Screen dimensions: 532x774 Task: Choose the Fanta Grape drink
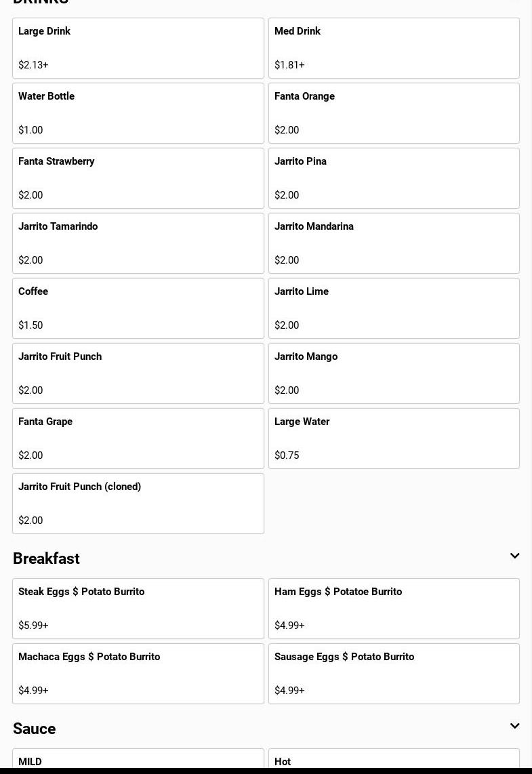click(x=138, y=439)
